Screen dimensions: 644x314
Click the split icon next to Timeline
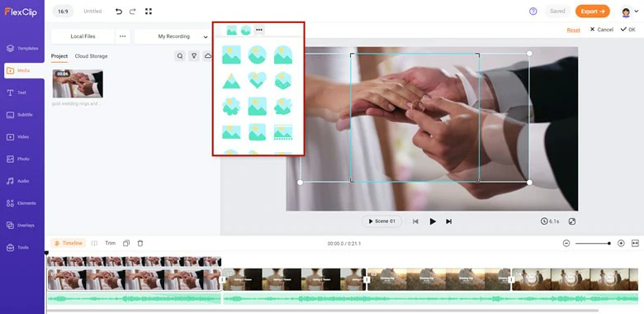point(94,243)
